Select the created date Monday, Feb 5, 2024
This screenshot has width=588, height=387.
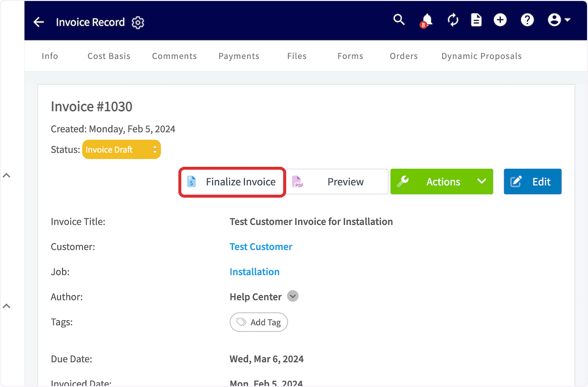(x=132, y=129)
